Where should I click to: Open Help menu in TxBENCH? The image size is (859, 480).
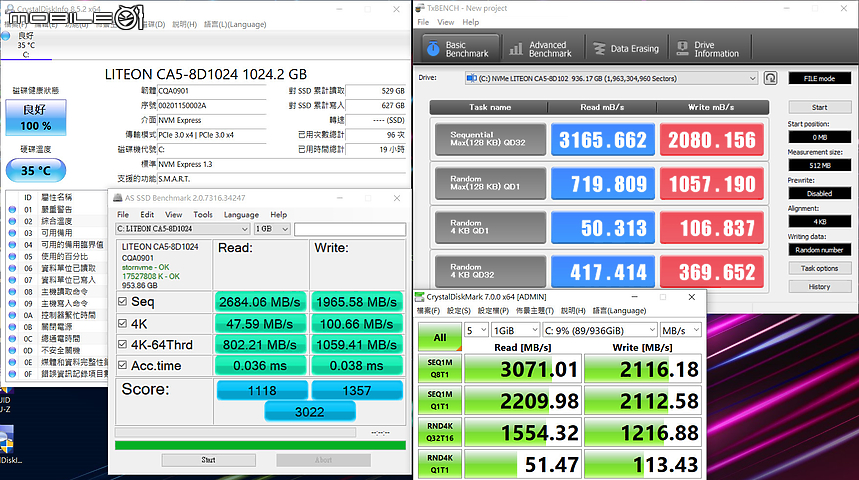point(471,22)
